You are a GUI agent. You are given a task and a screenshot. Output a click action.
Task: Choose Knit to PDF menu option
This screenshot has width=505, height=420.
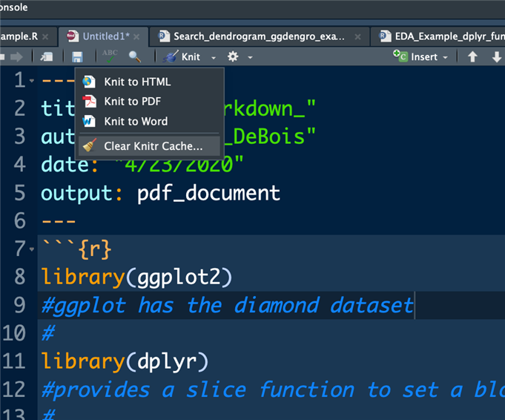[x=132, y=101]
